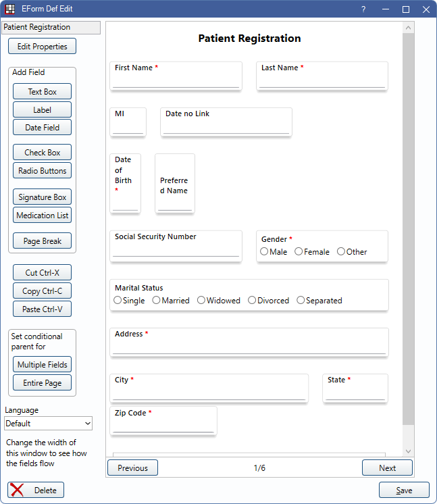
Task: Click the help question mark icon
Action: (x=363, y=9)
